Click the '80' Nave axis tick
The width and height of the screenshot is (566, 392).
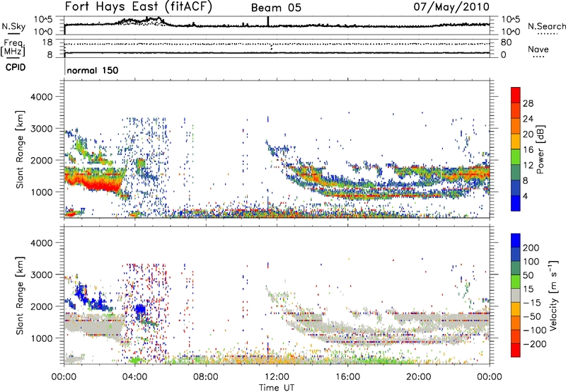pos(506,42)
